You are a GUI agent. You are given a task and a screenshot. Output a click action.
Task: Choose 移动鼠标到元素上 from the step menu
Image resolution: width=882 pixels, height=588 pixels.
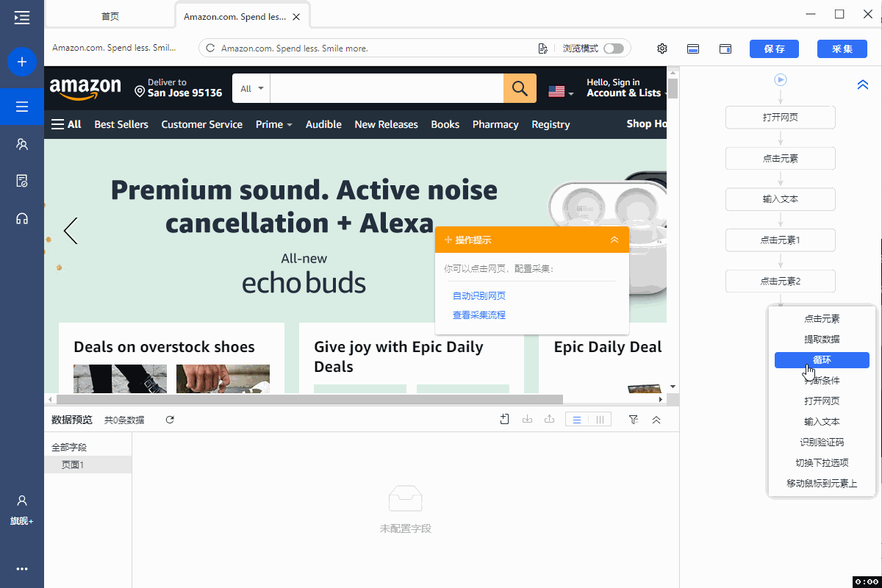[x=822, y=484]
